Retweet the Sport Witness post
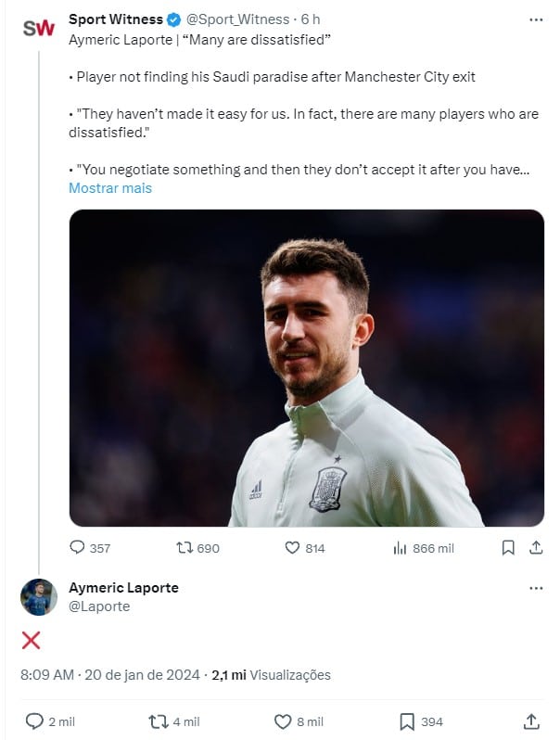Image resolution: width=560 pixels, height=740 pixels. coord(184,548)
